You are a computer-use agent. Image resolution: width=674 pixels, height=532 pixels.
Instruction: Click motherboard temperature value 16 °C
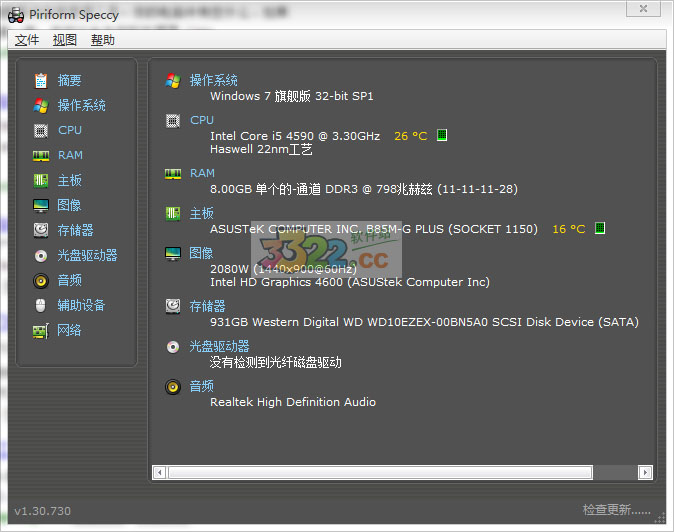point(569,229)
